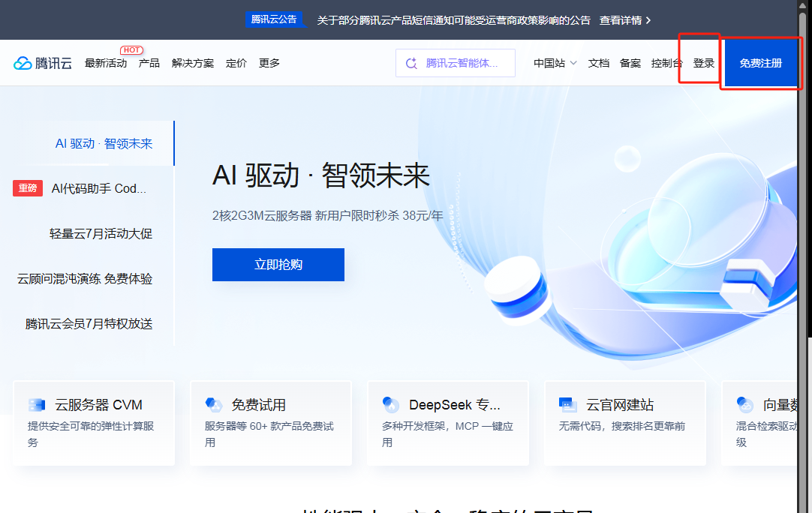Open the 文档 link
Screen dimensions: 812x513
tap(598, 63)
